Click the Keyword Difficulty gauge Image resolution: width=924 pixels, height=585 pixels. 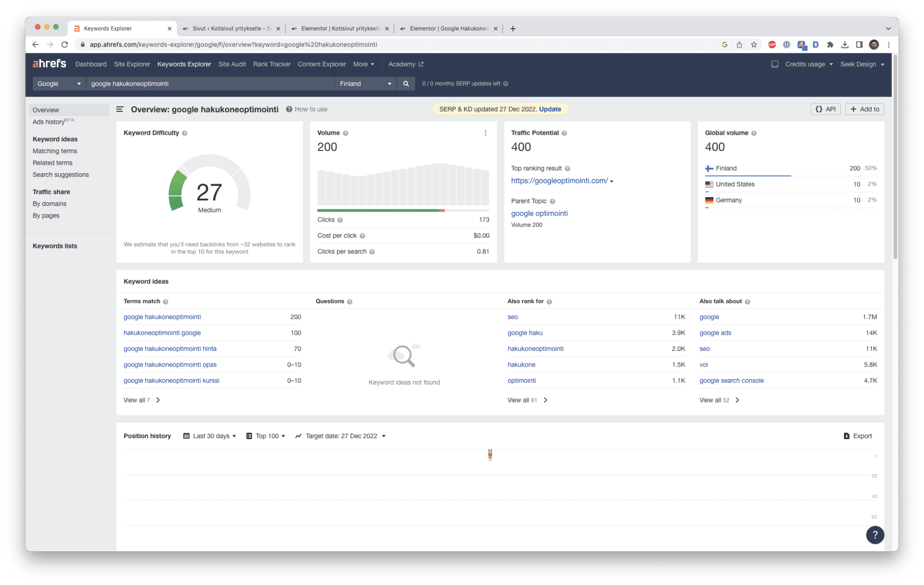(209, 184)
